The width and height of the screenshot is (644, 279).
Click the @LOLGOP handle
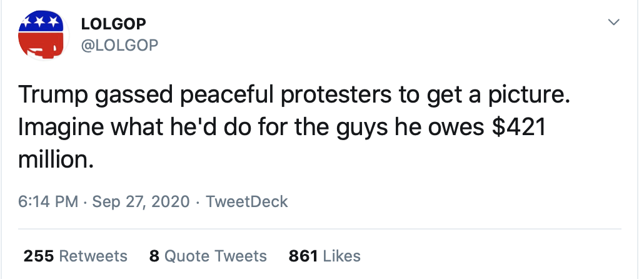pos(120,44)
